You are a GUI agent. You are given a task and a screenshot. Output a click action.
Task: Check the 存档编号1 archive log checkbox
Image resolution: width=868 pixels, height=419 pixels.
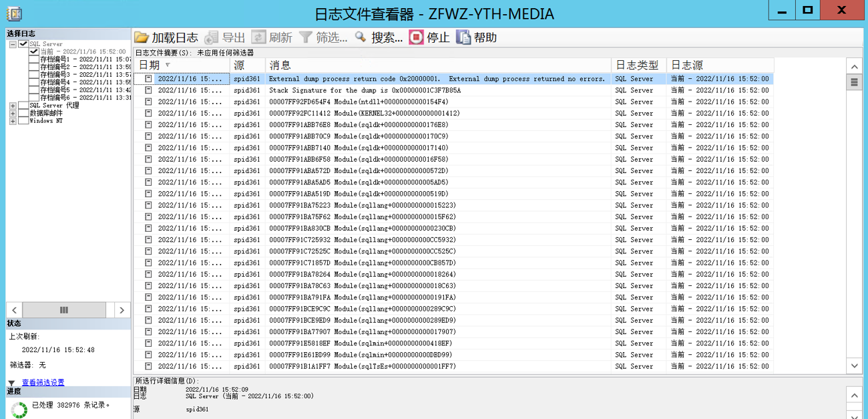pyautogui.click(x=34, y=59)
